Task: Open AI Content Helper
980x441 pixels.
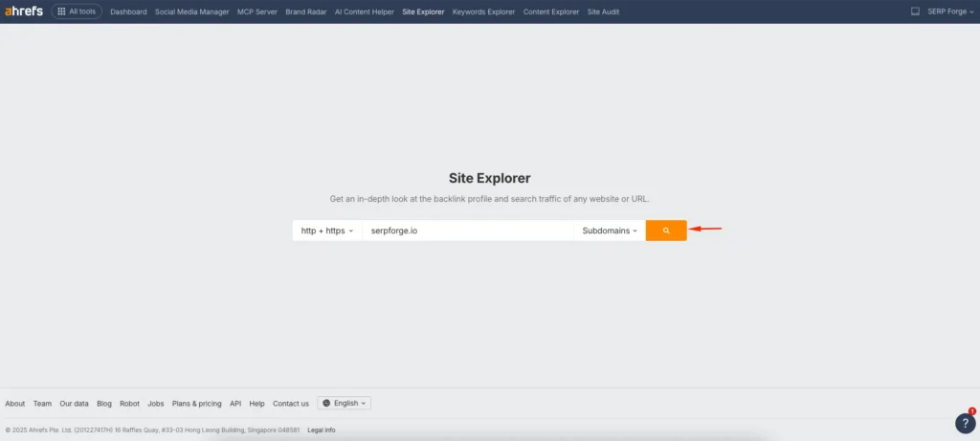Action: (365, 11)
